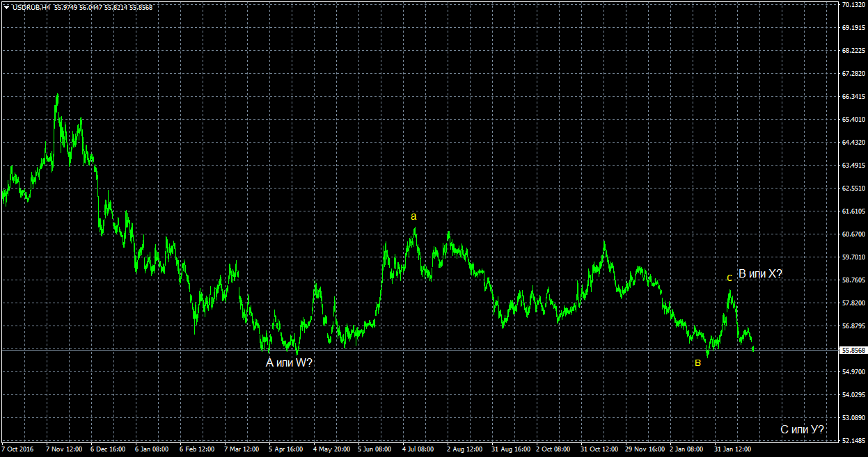The height and width of the screenshot is (457, 868).
Task: Click price scale value 54.0295
Action: [852, 395]
